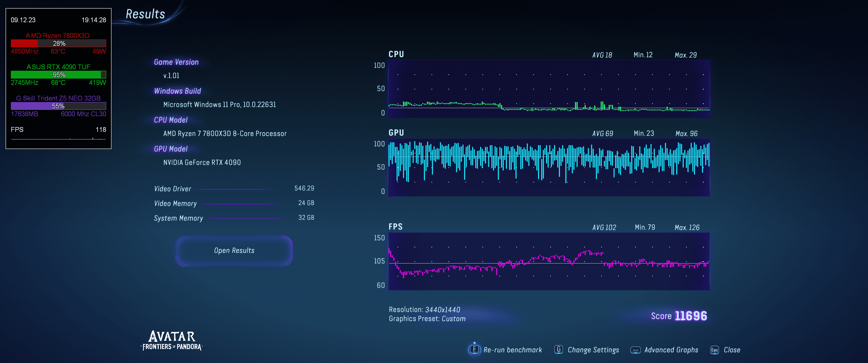Image resolution: width=868 pixels, height=363 pixels.
Task: Click the 6000 Mhz CL30 reading
Action: (x=83, y=114)
